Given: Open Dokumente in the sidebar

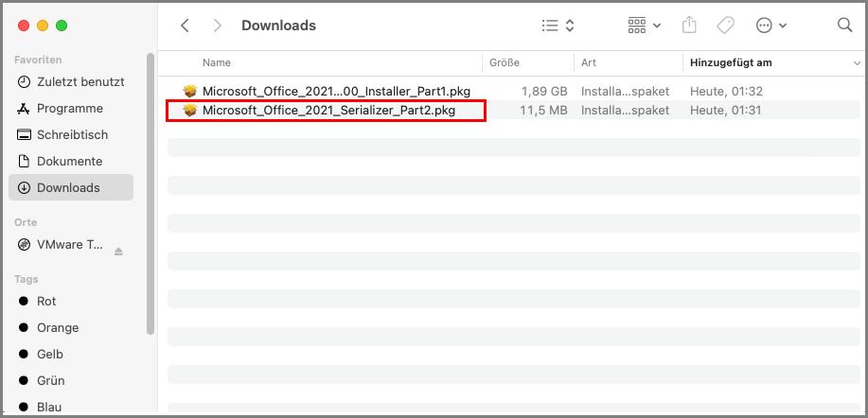Looking at the screenshot, I should pos(71,162).
